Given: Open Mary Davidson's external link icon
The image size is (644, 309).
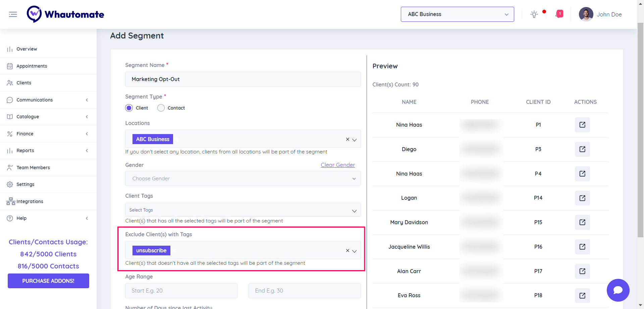Looking at the screenshot, I should click(x=582, y=222).
